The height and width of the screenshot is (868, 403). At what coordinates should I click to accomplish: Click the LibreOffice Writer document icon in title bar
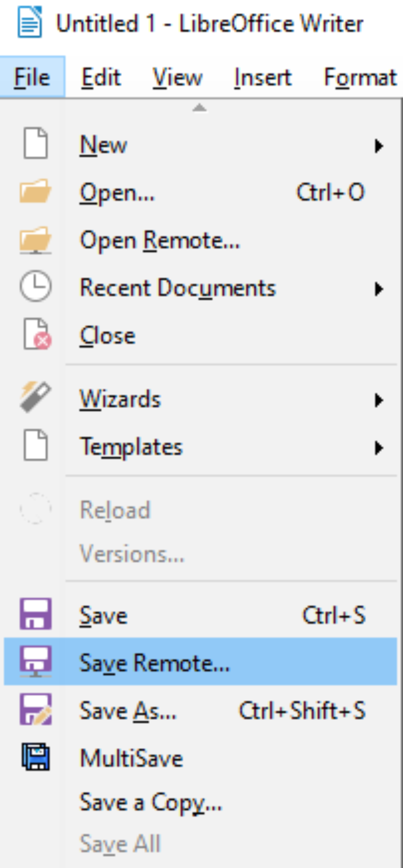[30, 23]
